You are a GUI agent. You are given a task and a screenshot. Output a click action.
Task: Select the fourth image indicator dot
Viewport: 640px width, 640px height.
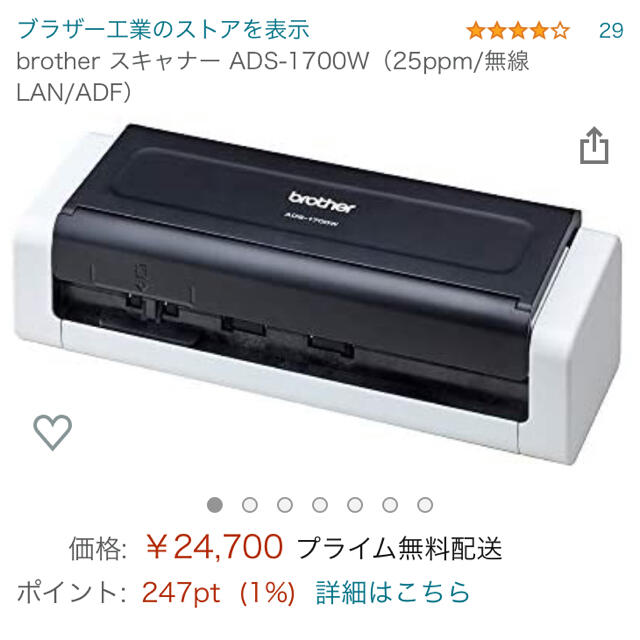pos(320,505)
